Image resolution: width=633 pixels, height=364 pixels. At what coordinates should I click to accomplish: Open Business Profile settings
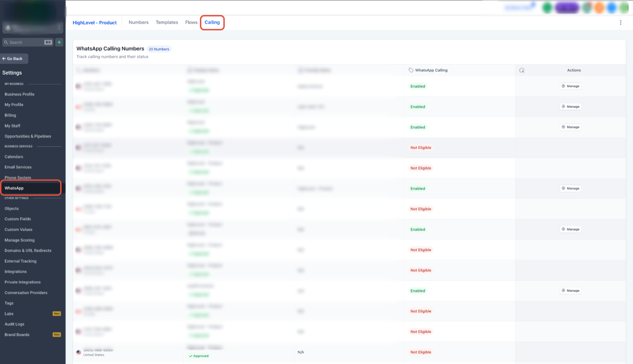pyautogui.click(x=19, y=94)
